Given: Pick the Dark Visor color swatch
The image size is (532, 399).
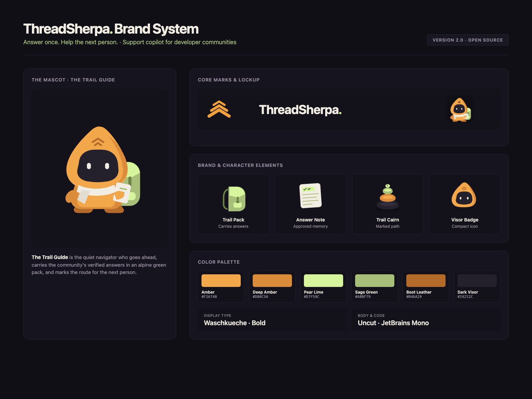Looking at the screenshot, I should coord(477,281).
